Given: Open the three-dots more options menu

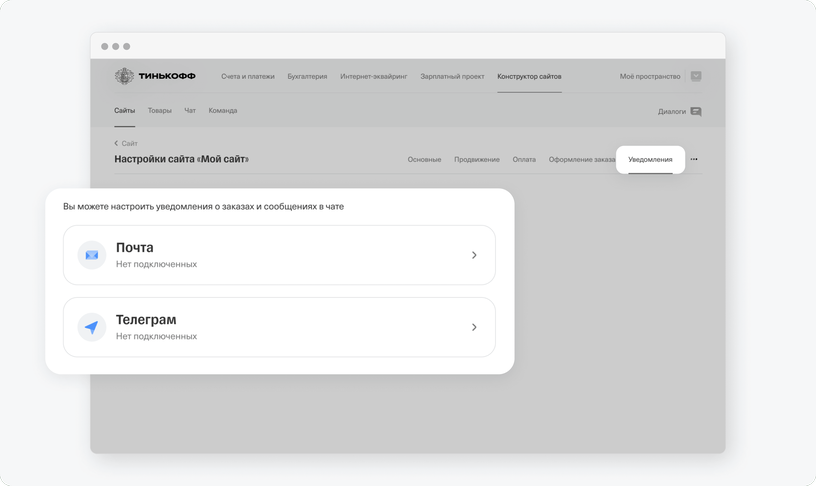Looking at the screenshot, I should click(x=694, y=159).
